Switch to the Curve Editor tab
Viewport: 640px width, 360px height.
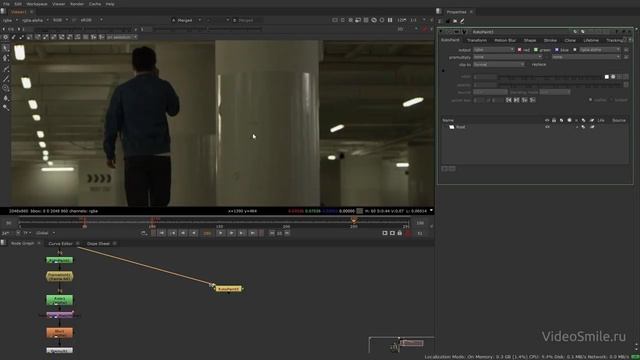click(60, 243)
